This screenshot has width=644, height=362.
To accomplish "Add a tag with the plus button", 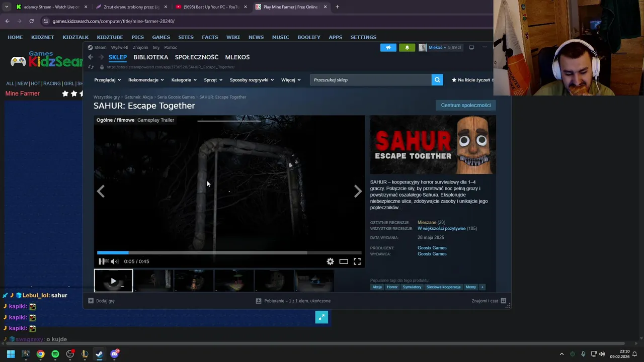I will (482, 287).
